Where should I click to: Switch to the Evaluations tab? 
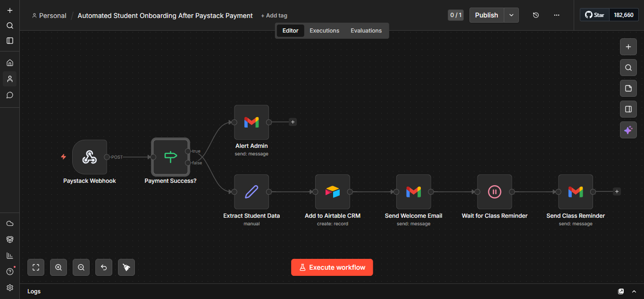pyautogui.click(x=366, y=31)
